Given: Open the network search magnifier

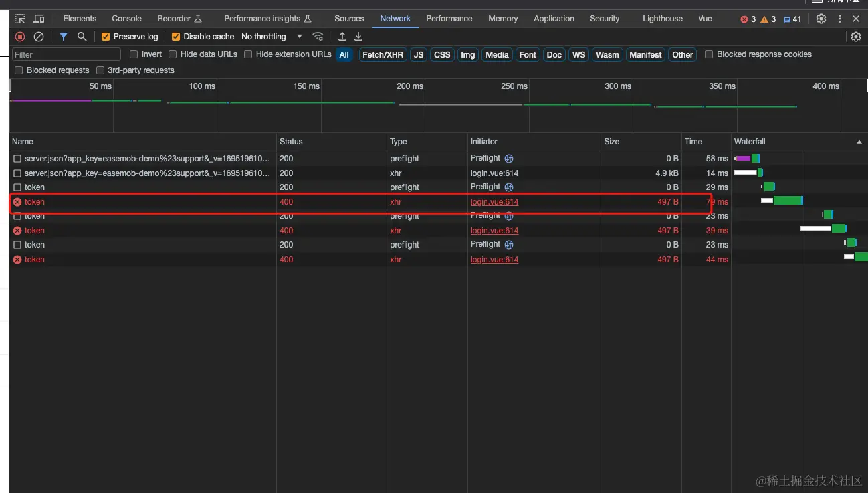Looking at the screenshot, I should (82, 37).
